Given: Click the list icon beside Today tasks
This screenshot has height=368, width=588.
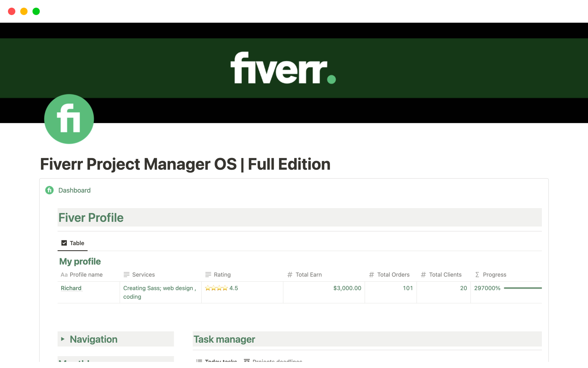Looking at the screenshot, I should pos(199,361).
